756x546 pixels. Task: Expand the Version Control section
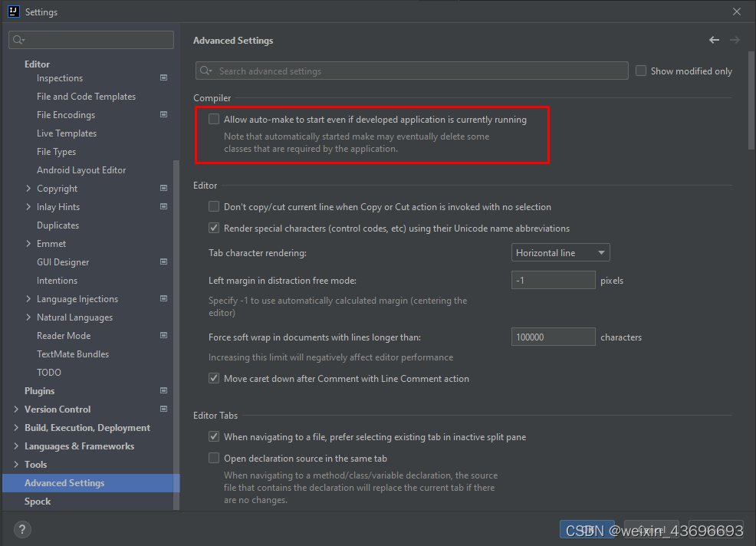point(16,409)
